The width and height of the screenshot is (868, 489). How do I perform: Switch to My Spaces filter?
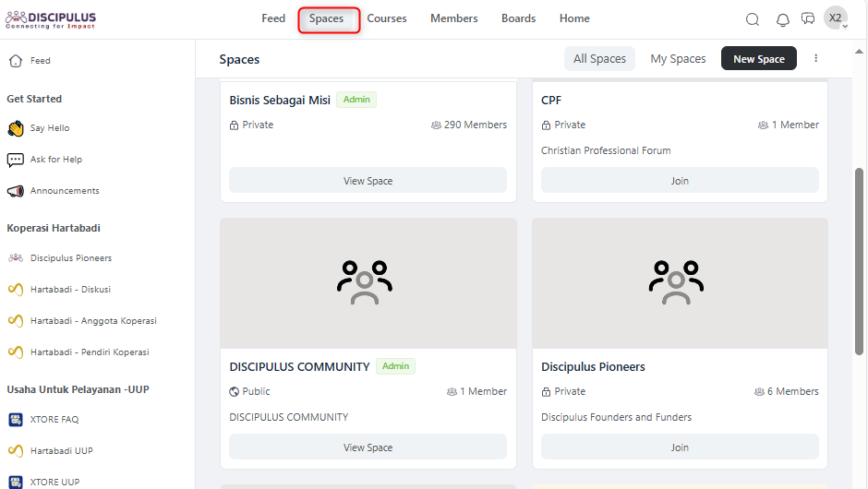[x=678, y=59]
